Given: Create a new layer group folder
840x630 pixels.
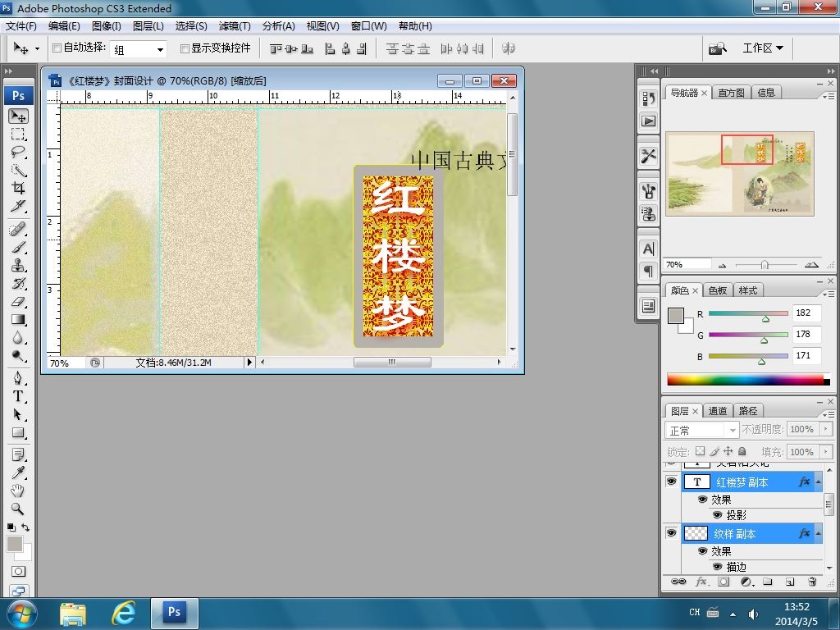Looking at the screenshot, I should click(x=768, y=582).
